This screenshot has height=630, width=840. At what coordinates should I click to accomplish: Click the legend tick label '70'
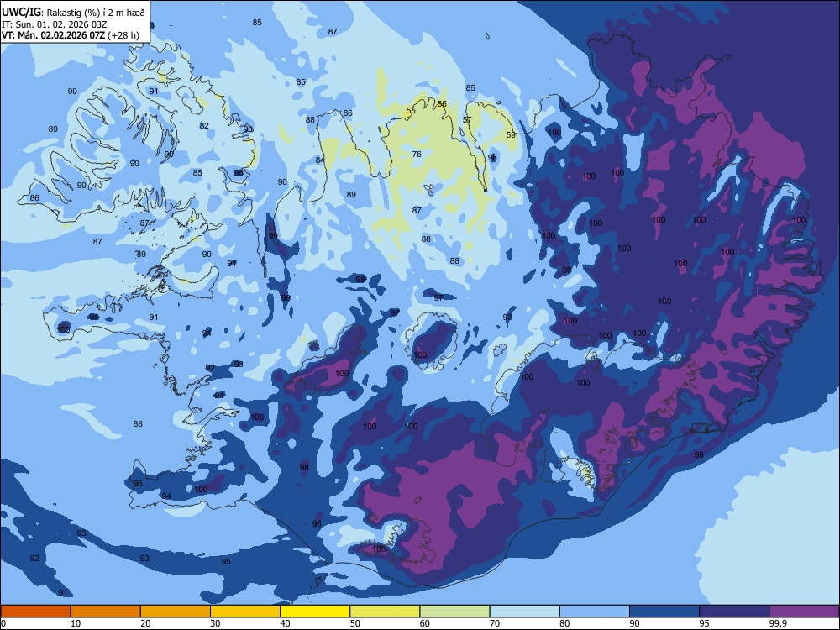coord(495,623)
